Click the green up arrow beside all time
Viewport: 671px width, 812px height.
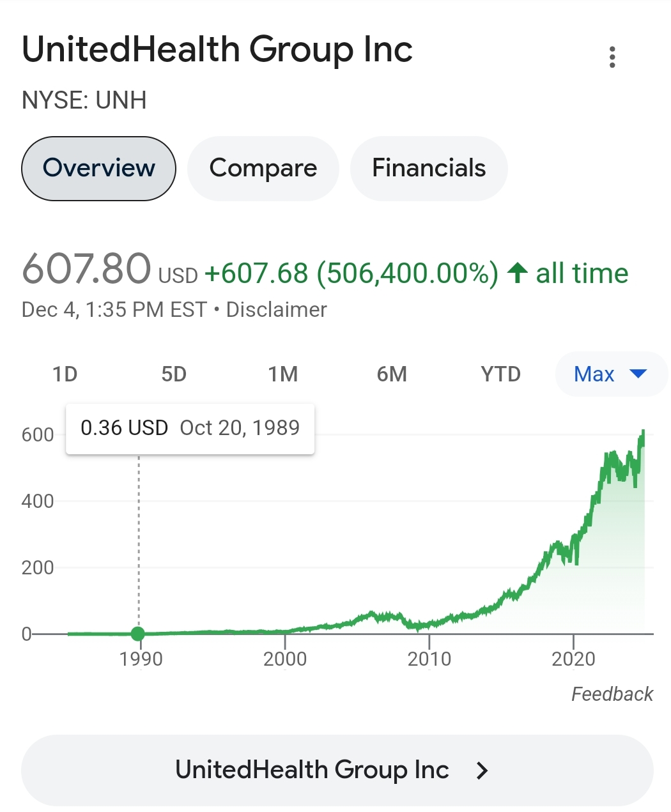point(517,273)
